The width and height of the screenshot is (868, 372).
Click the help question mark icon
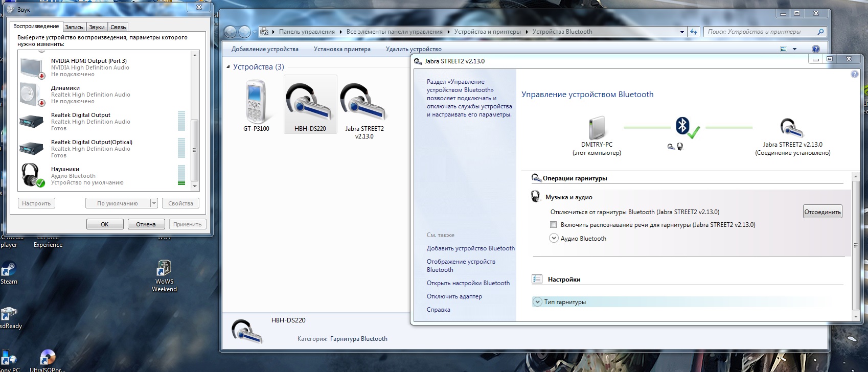(816, 49)
